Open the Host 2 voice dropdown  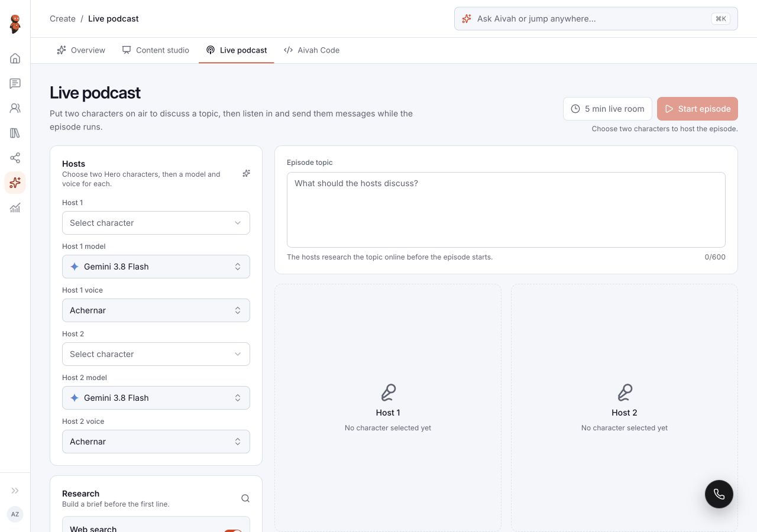point(156,442)
